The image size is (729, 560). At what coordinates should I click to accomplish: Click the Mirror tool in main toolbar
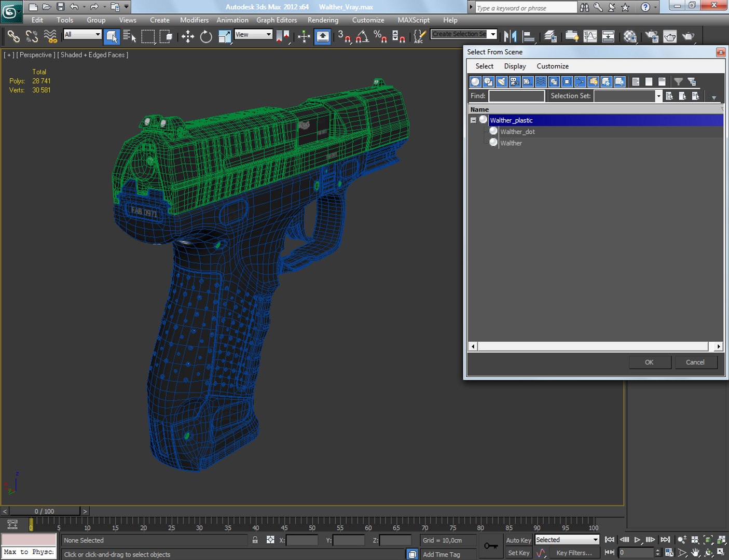pyautogui.click(x=511, y=36)
